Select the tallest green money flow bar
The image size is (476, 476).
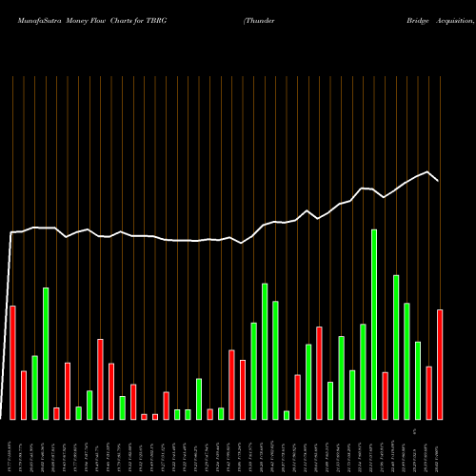(x=374, y=325)
